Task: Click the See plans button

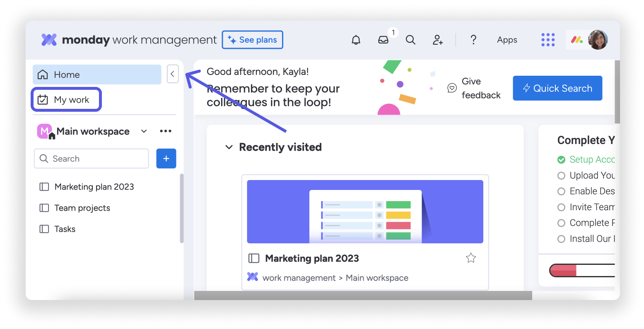Action: pos(253,40)
